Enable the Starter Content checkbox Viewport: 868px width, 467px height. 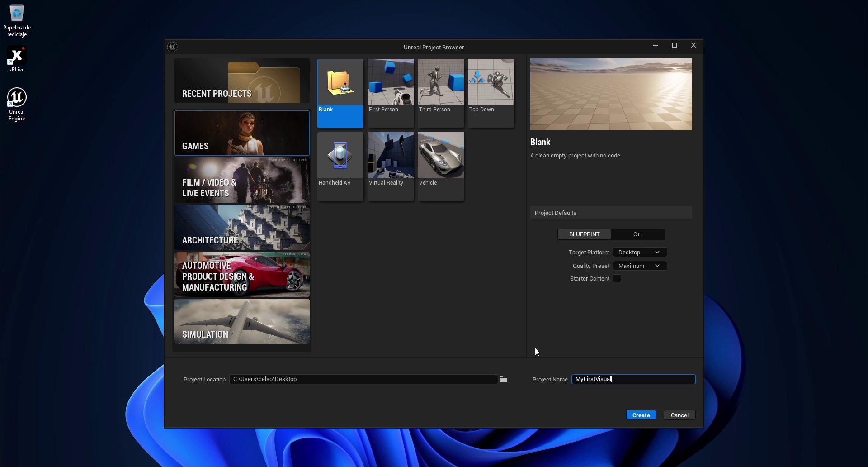[617, 278]
